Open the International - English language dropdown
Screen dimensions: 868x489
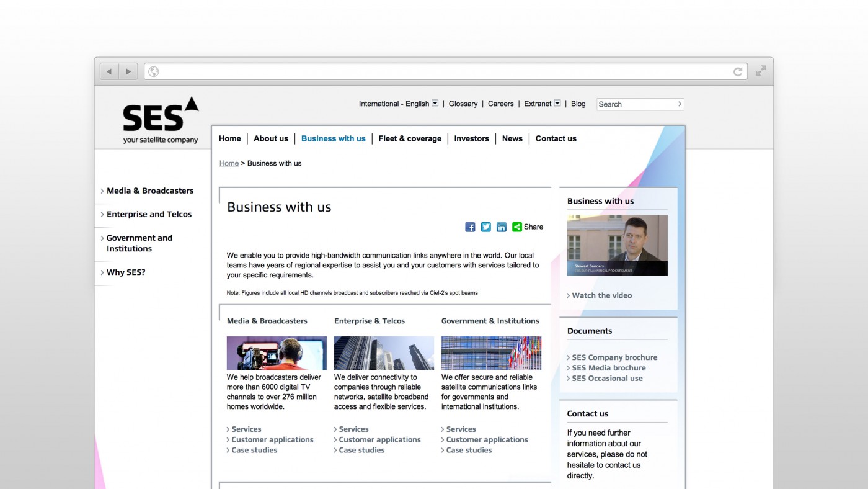[435, 104]
